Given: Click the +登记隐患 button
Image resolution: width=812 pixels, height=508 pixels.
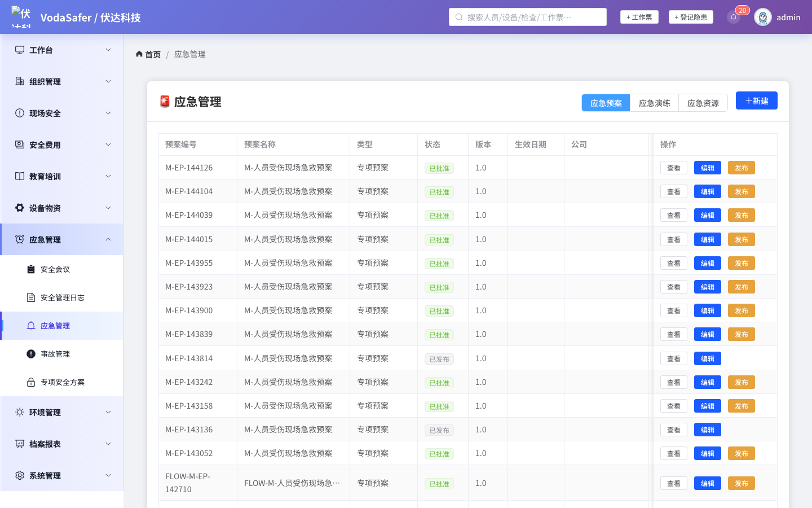Looking at the screenshot, I should (x=691, y=17).
